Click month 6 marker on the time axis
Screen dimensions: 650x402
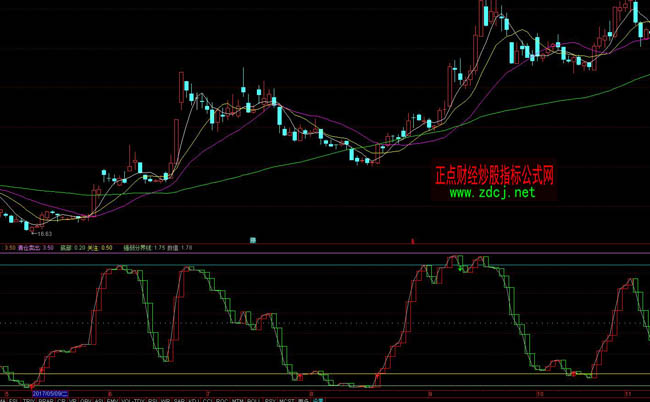(x=110, y=393)
